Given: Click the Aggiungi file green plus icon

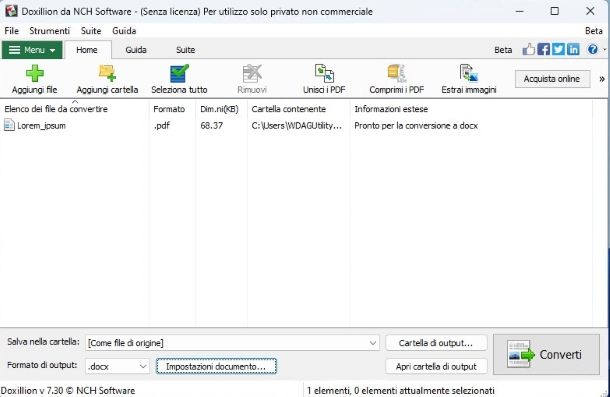Looking at the screenshot, I should pyautogui.click(x=35, y=73).
